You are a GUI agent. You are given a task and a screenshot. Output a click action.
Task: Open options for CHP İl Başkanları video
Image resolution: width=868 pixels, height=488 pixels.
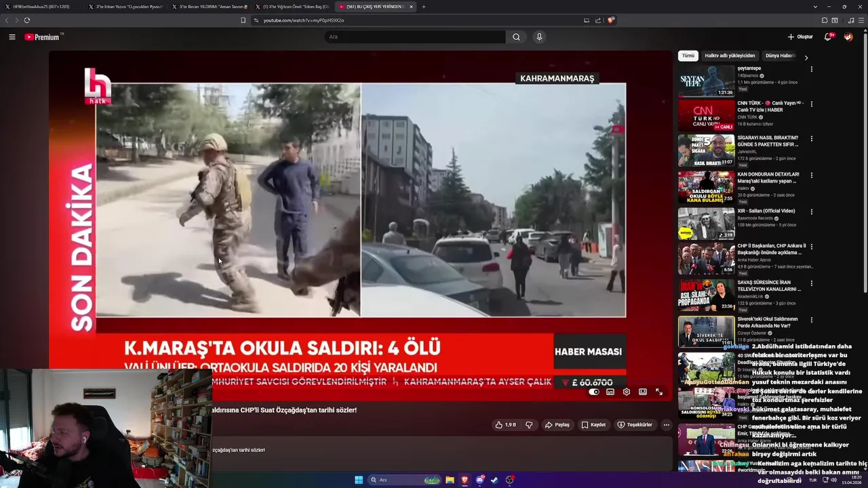coord(811,247)
